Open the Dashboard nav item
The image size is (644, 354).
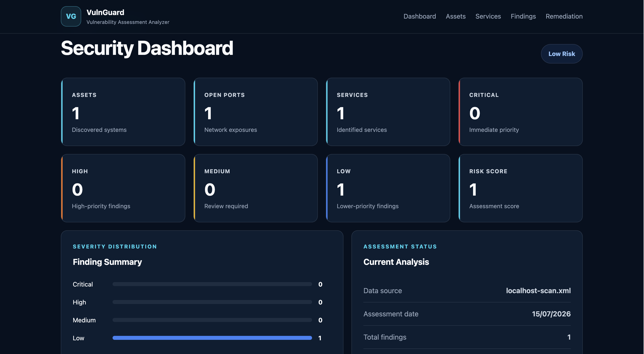420,16
